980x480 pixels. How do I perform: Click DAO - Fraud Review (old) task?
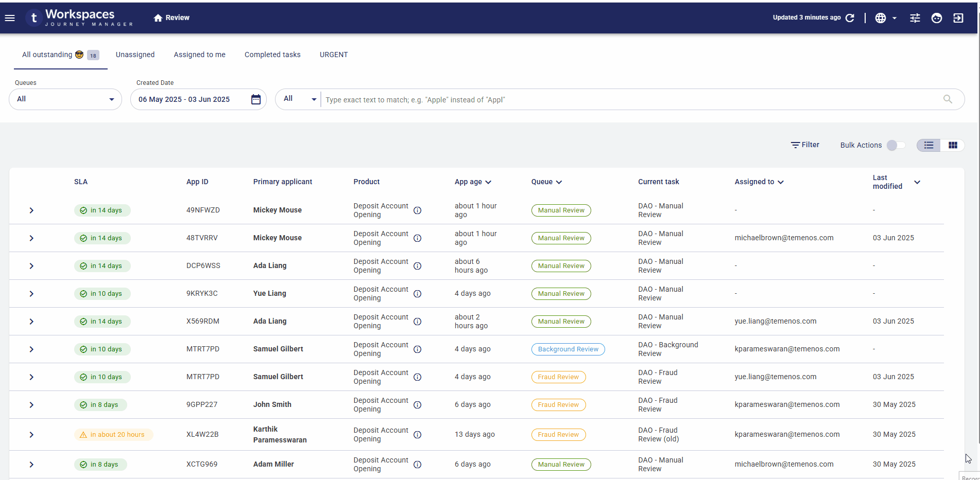point(659,435)
